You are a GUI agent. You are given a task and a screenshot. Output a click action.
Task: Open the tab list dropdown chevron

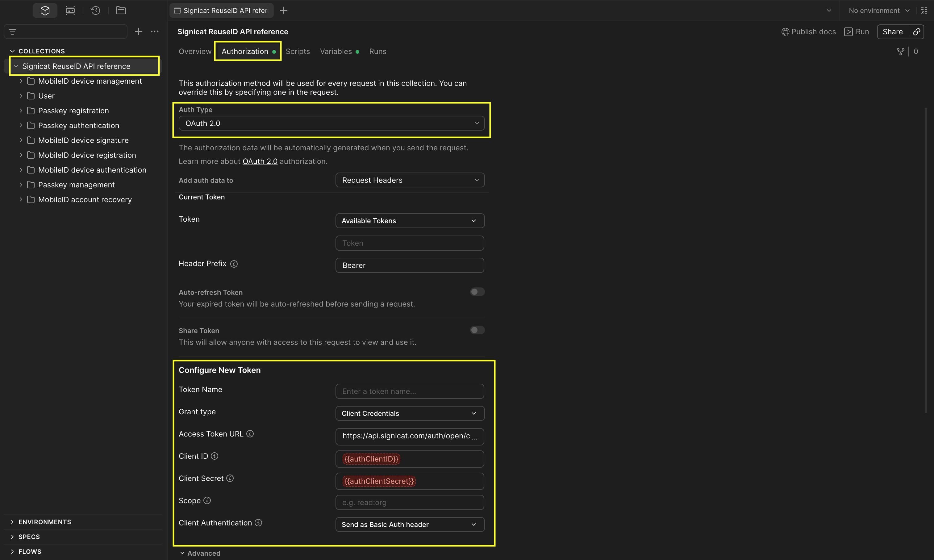[829, 10]
